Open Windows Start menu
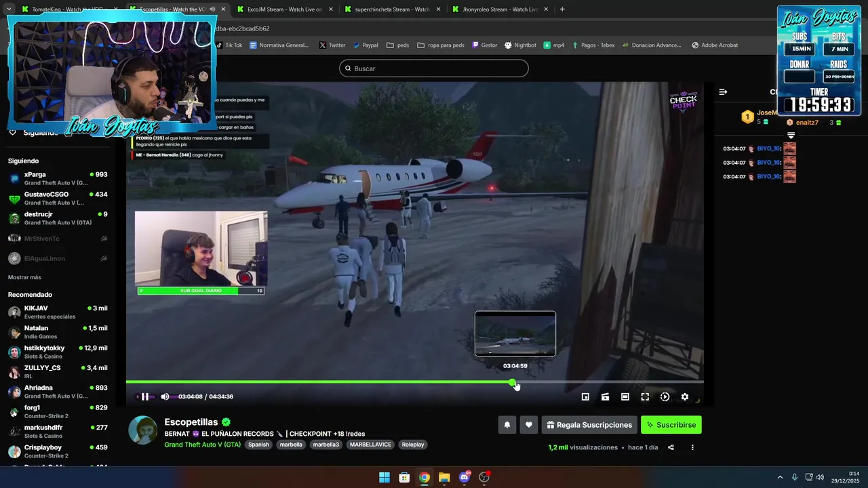This screenshot has width=868, height=488. [384, 477]
